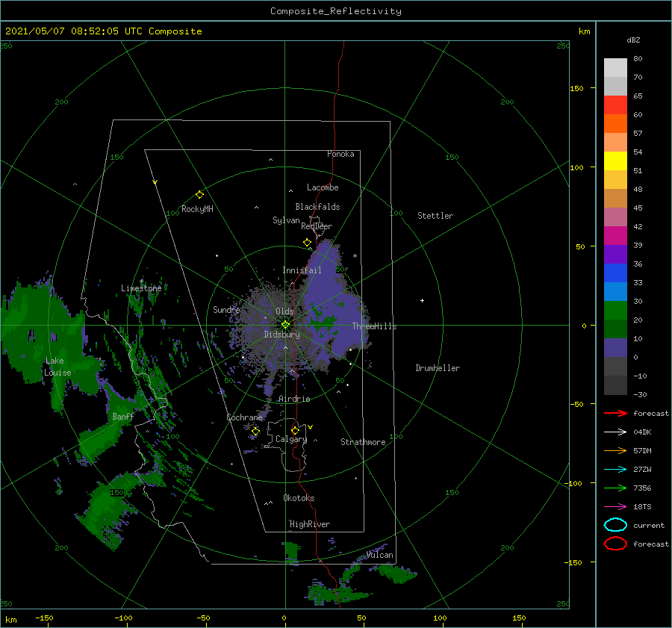Click the white 04DK arrow icon
Image resolution: width=672 pixels, height=628 pixels.
[615, 432]
